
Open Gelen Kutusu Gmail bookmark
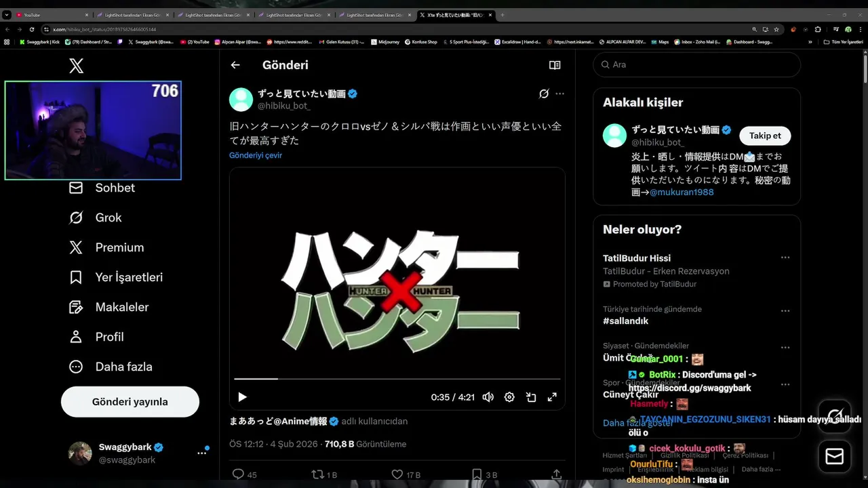coord(342,42)
